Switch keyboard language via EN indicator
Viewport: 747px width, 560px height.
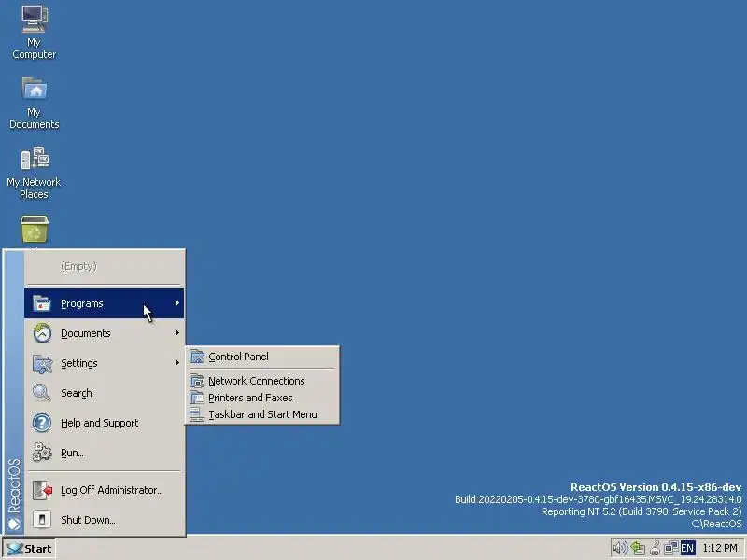click(x=687, y=549)
